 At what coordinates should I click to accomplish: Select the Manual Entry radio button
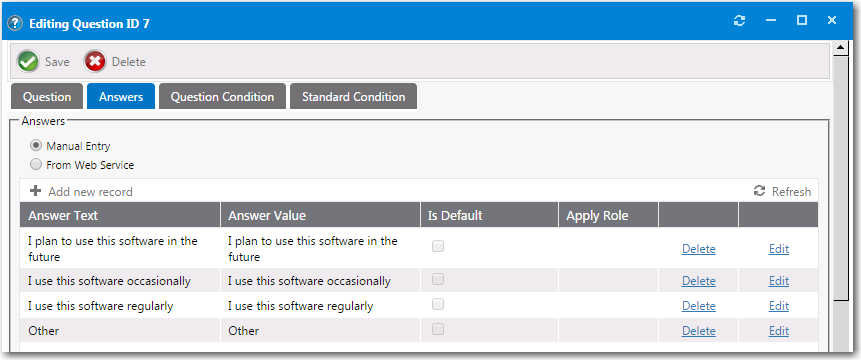click(x=36, y=146)
